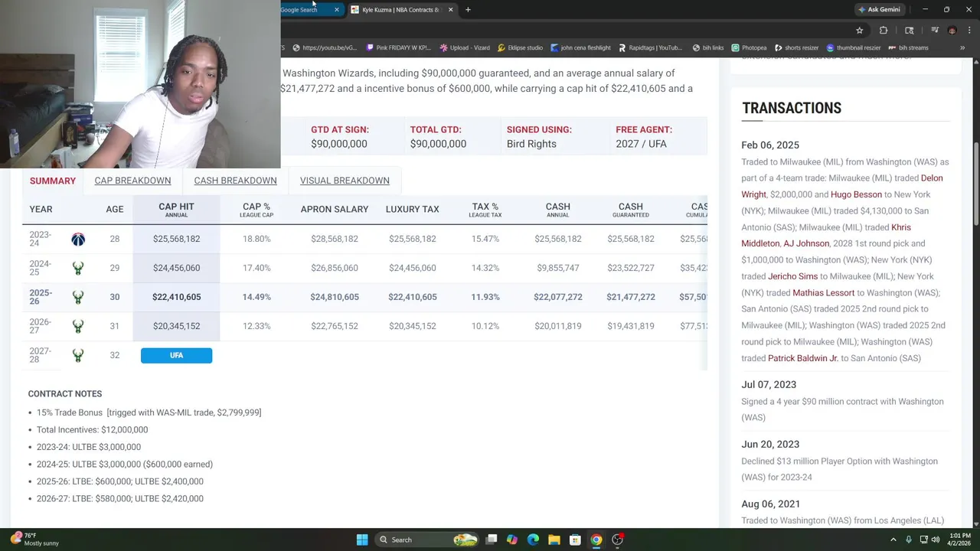Viewport: 980px width, 551px height.
Task: Open the VISUAL BREAKDOWN tab
Action: click(345, 181)
